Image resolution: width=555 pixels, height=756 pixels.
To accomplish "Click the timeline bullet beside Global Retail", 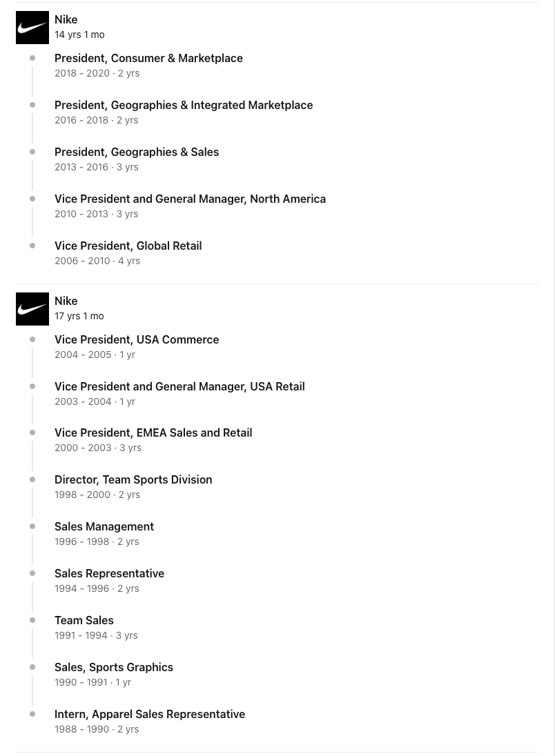I will click(x=32, y=246).
